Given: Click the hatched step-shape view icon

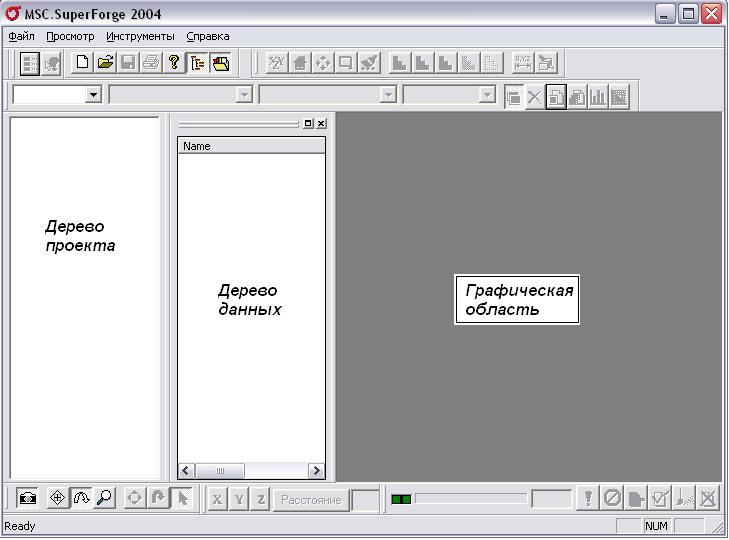Looking at the screenshot, I should click(x=468, y=63).
